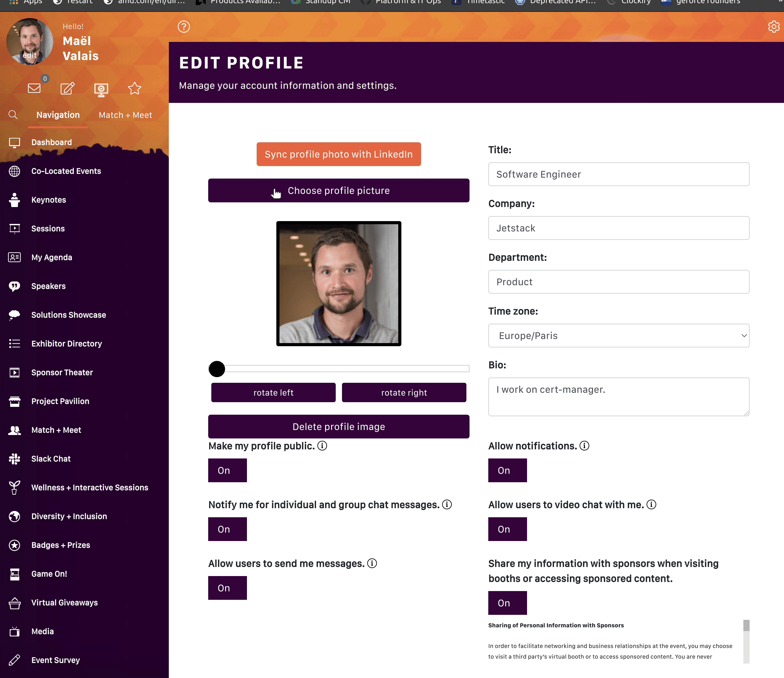The image size is (784, 678).
Task: Open the certificate badge screen icon
Action: tap(101, 89)
